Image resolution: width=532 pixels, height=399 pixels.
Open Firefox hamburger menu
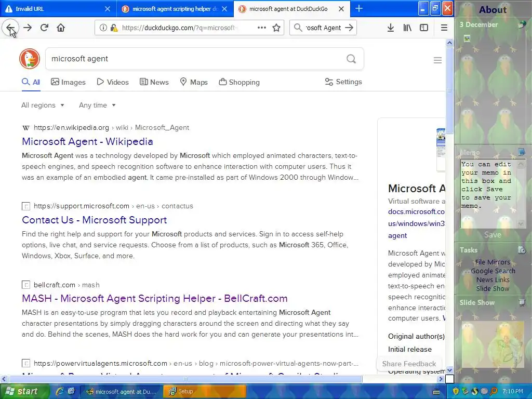pos(444,28)
